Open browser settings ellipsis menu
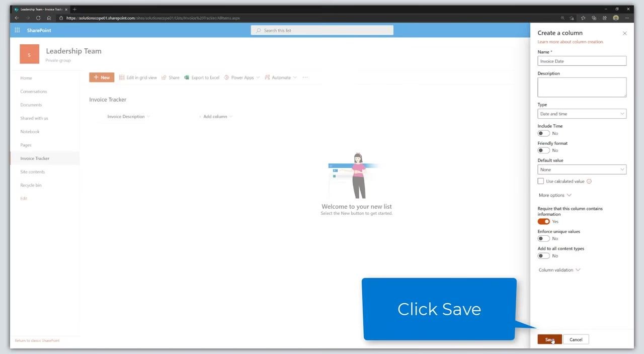 coord(627,18)
